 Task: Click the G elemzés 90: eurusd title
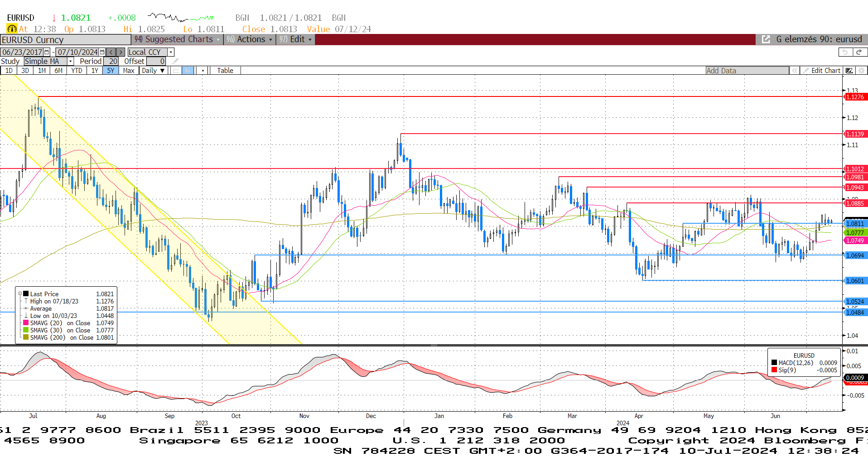(819, 39)
